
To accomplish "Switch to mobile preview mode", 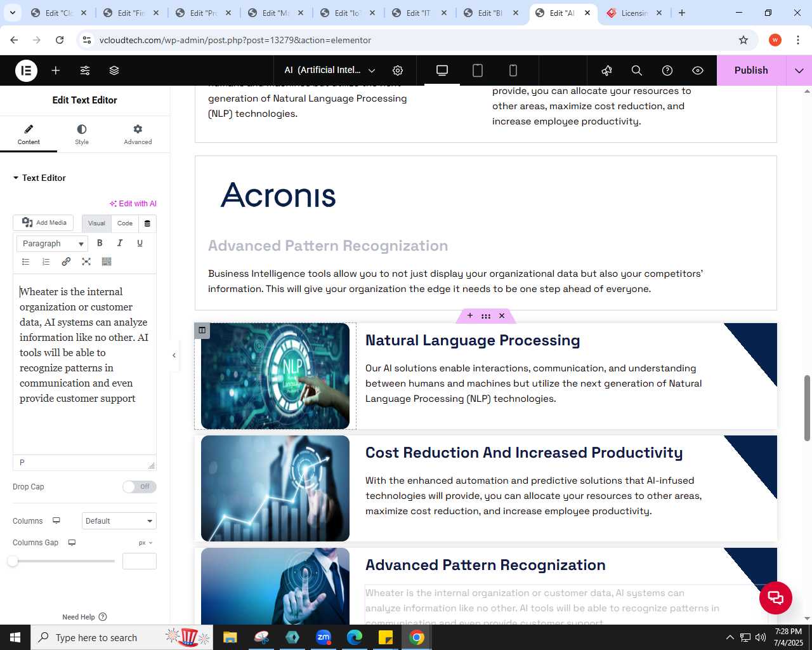I will coord(513,70).
